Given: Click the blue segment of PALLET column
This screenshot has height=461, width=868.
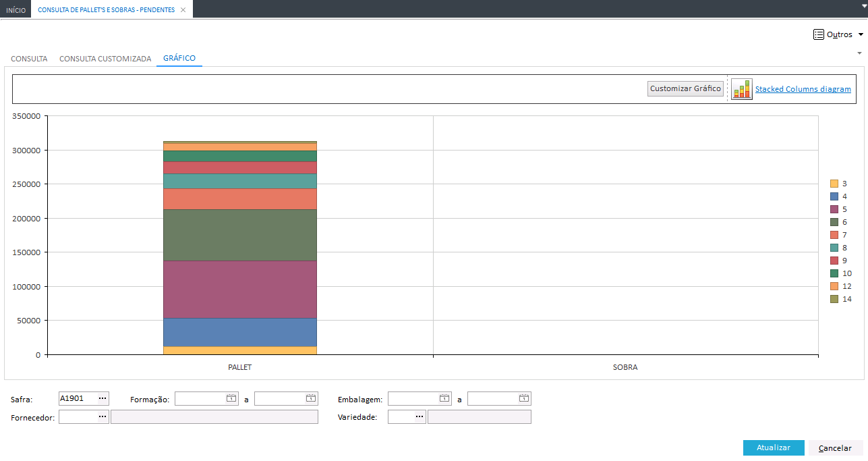Looking at the screenshot, I should pyautogui.click(x=240, y=332).
